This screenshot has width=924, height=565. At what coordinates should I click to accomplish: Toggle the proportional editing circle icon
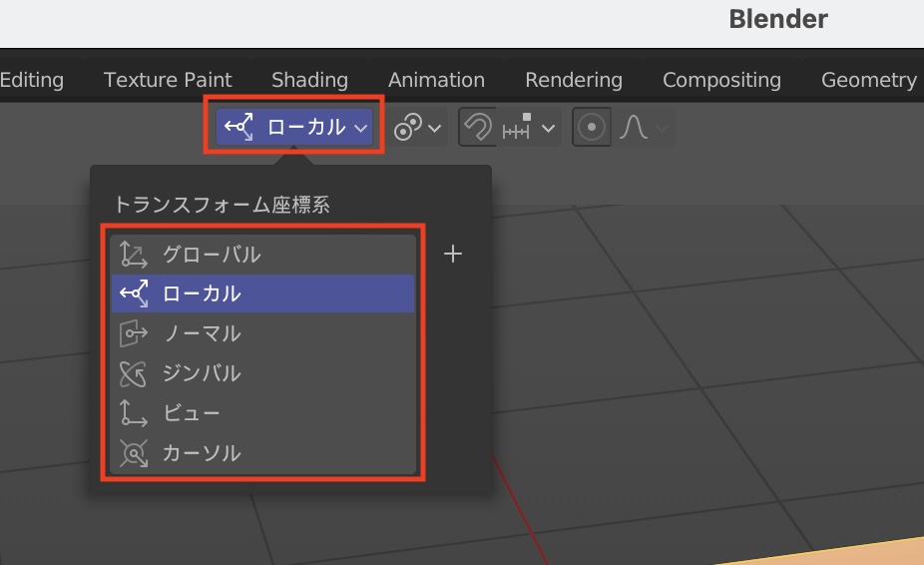(592, 128)
